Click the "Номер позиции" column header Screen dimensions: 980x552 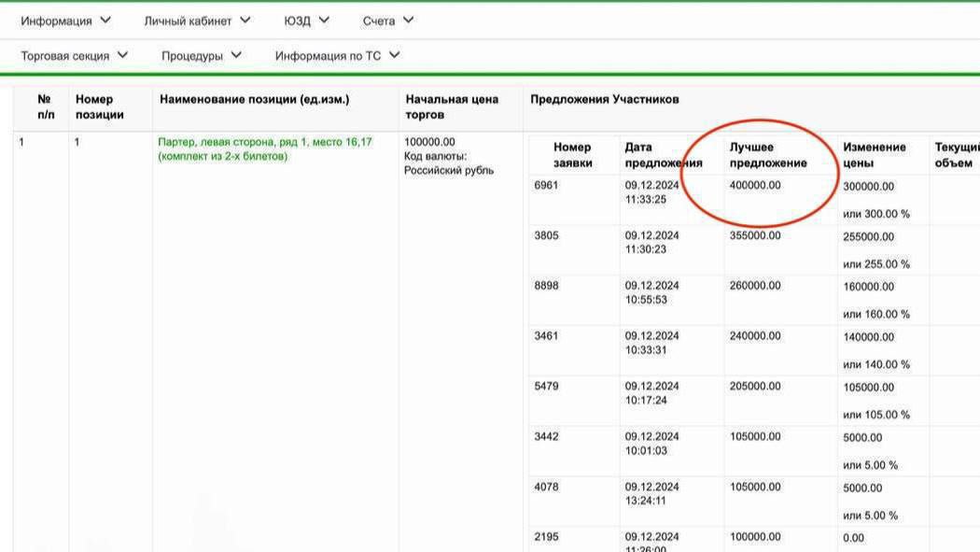tap(99, 106)
